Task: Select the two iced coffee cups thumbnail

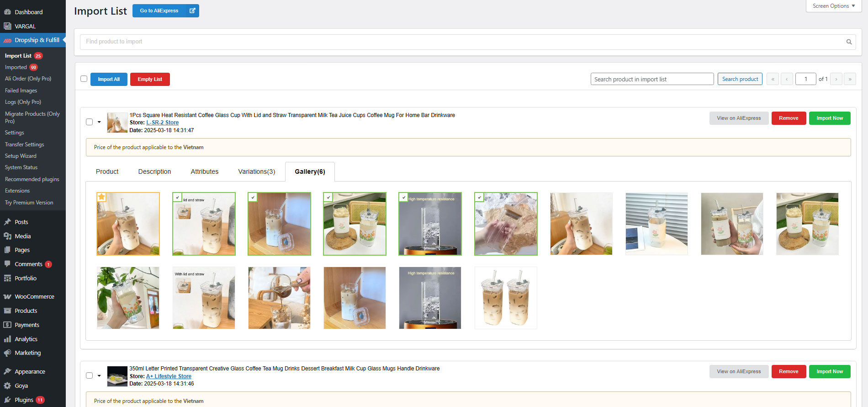Action: pyautogui.click(x=506, y=298)
